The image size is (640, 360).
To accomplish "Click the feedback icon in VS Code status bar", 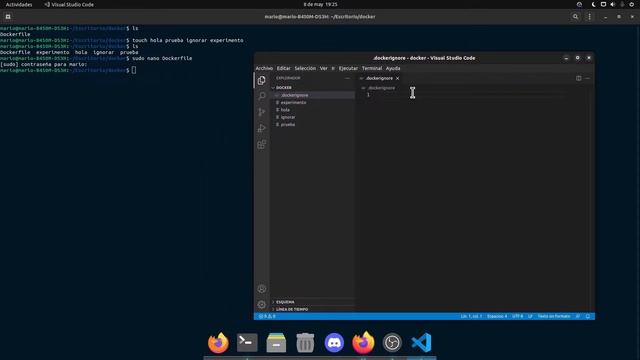I will pyautogui.click(x=578, y=316).
